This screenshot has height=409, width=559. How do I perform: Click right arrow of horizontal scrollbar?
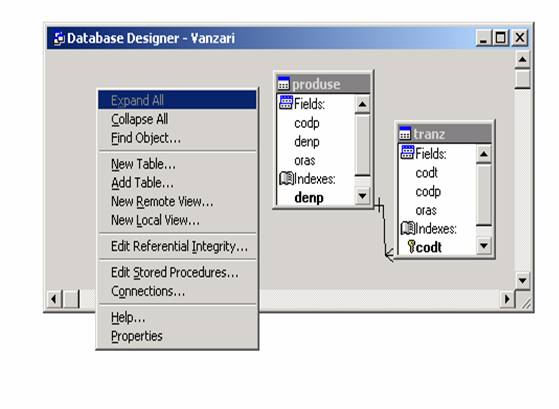[507, 299]
